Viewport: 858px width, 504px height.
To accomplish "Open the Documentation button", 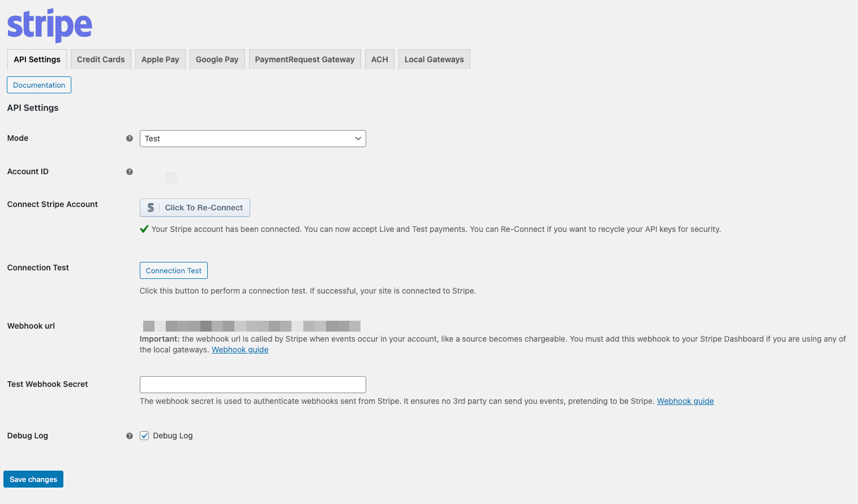I will click(39, 85).
